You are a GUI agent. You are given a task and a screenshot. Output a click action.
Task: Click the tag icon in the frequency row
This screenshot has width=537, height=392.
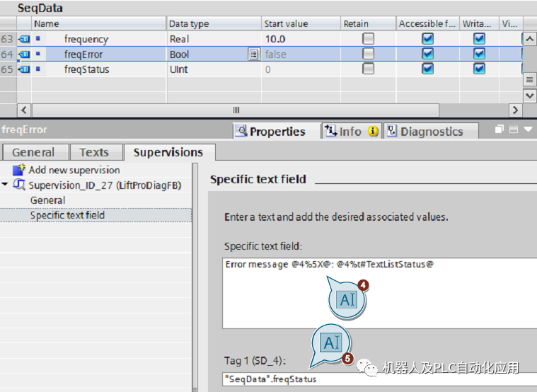pyautogui.click(x=24, y=39)
